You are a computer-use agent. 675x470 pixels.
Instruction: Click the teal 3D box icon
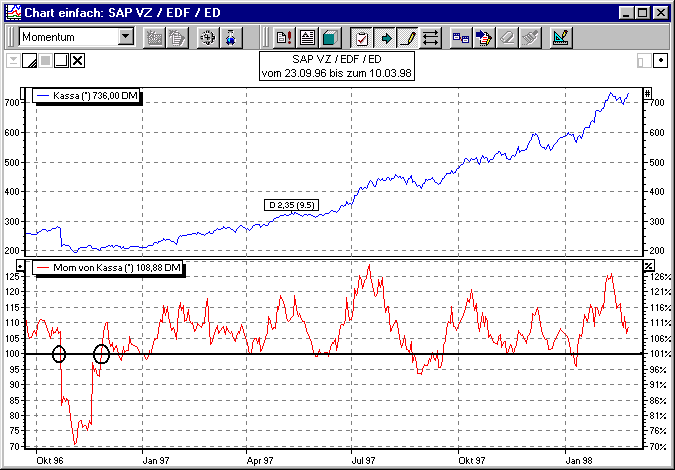[330, 38]
